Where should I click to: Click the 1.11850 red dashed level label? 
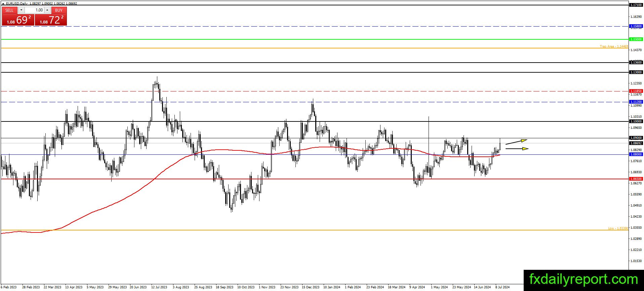point(636,91)
